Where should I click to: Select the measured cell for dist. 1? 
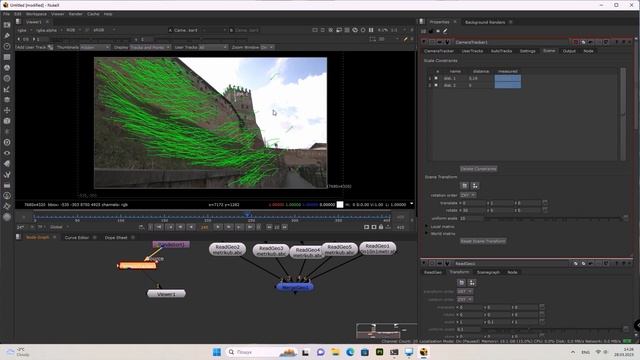[x=508, y=78]
